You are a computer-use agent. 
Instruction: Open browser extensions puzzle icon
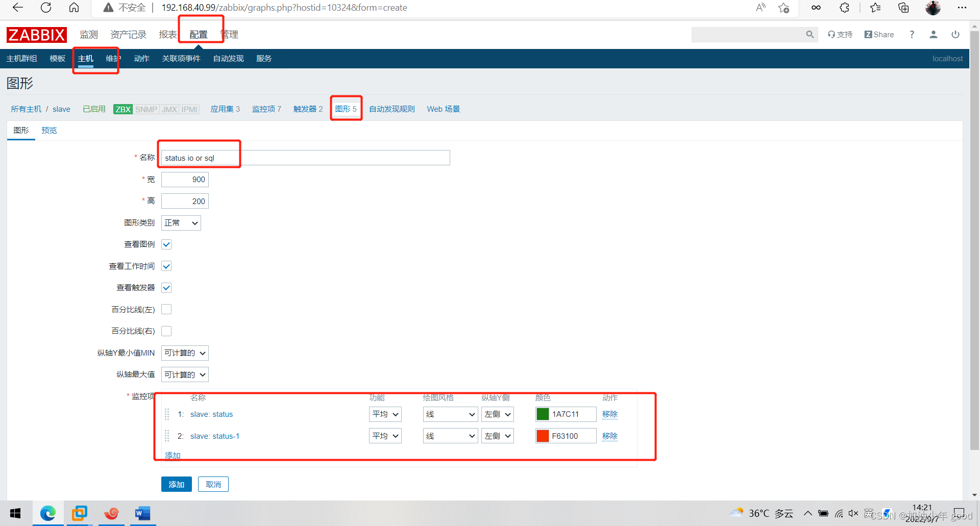pos(845,7)
